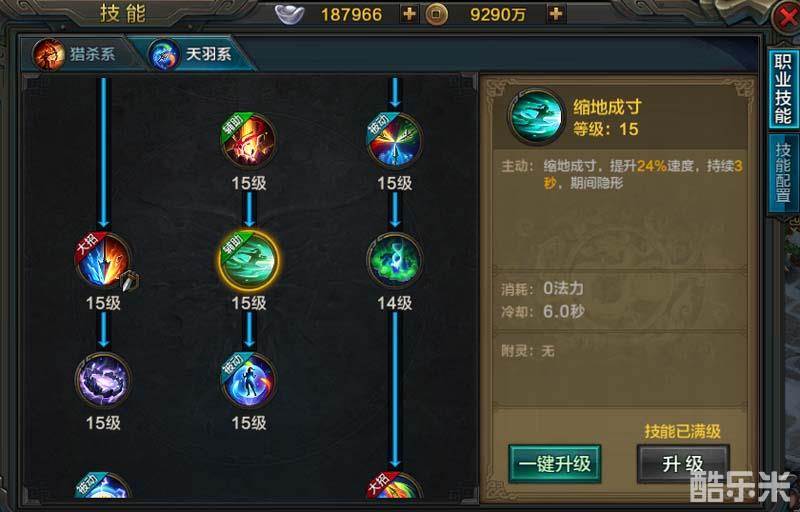Select the 被动 arrow burst skill at top right
Screen dimensions: 800x512
(x=395, y=141)
